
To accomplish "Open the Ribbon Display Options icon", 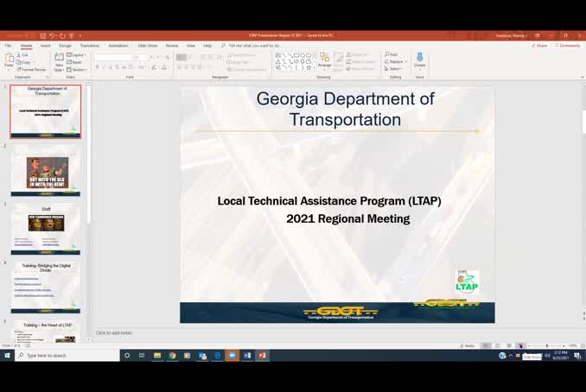I will [537, 35].
